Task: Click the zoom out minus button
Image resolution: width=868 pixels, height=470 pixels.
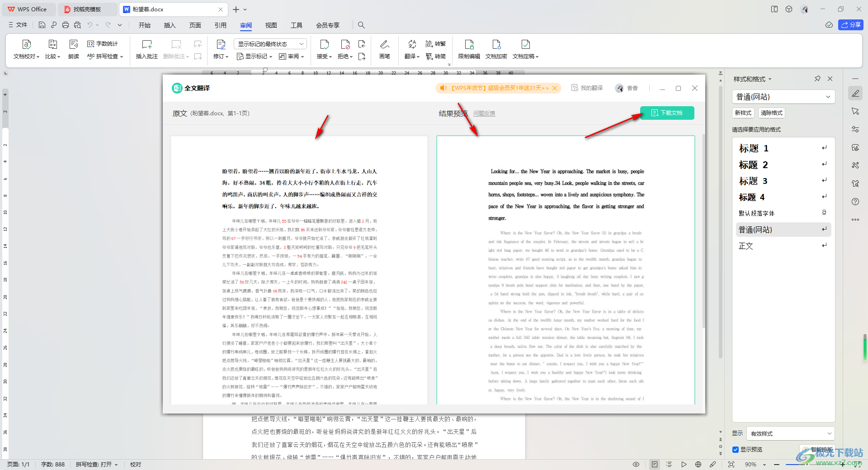Action: click(x=777, y=465)
